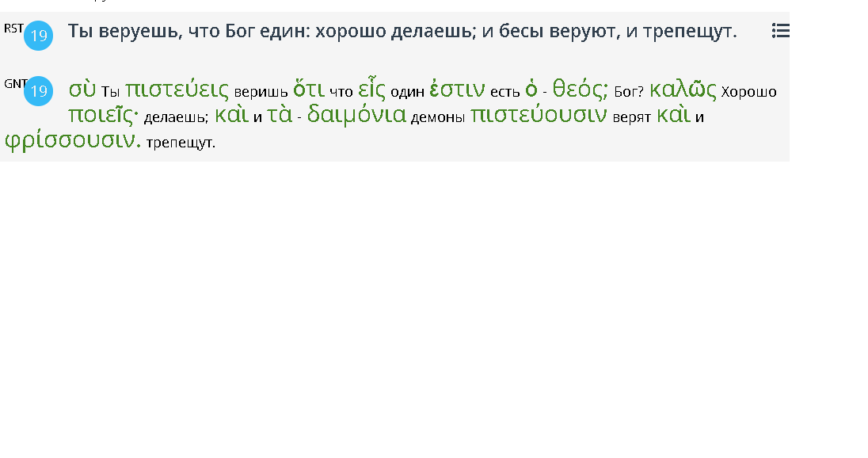Click the GNT verse 19 number badge

(x=38, y=91)
